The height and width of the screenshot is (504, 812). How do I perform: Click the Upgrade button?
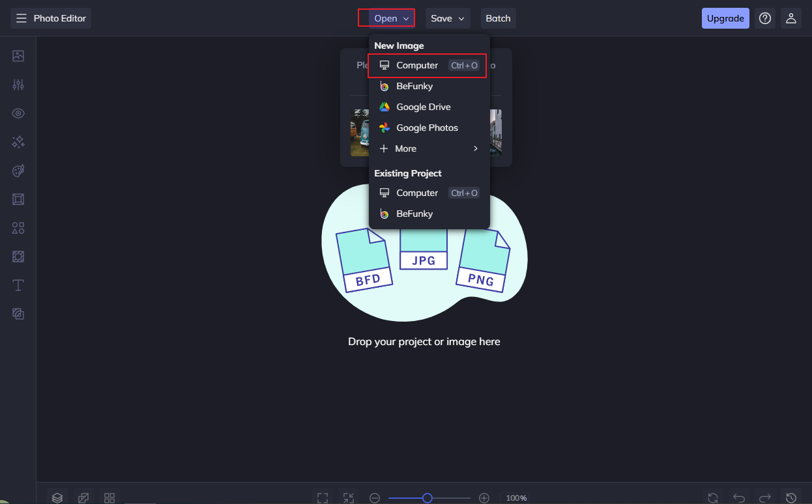click(725, 18)
